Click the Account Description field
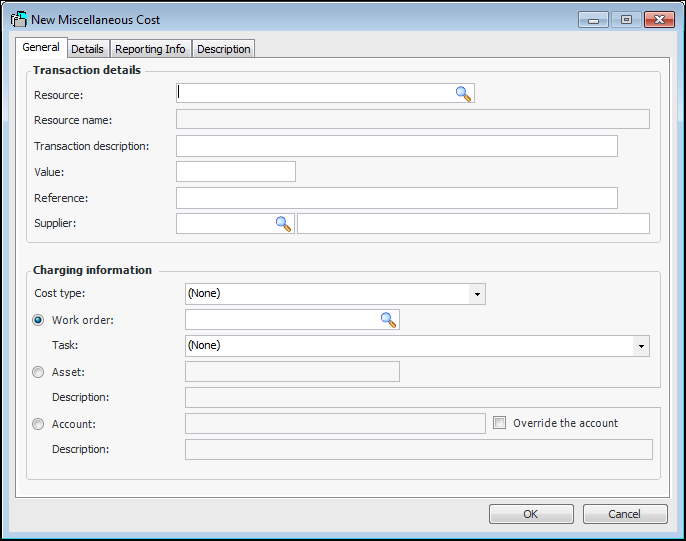The image size is (686, 541). coord(419,450)
